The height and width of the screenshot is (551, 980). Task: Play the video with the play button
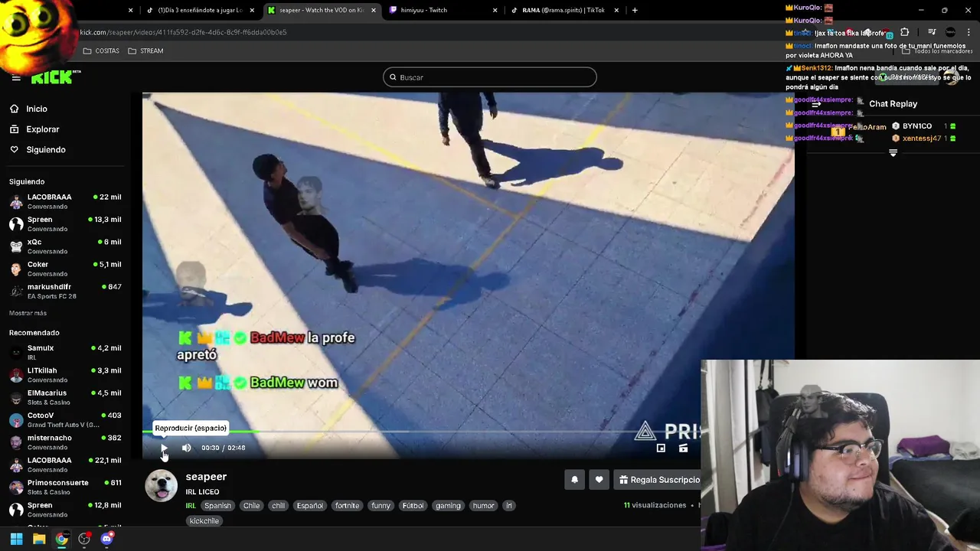point(164,448)
